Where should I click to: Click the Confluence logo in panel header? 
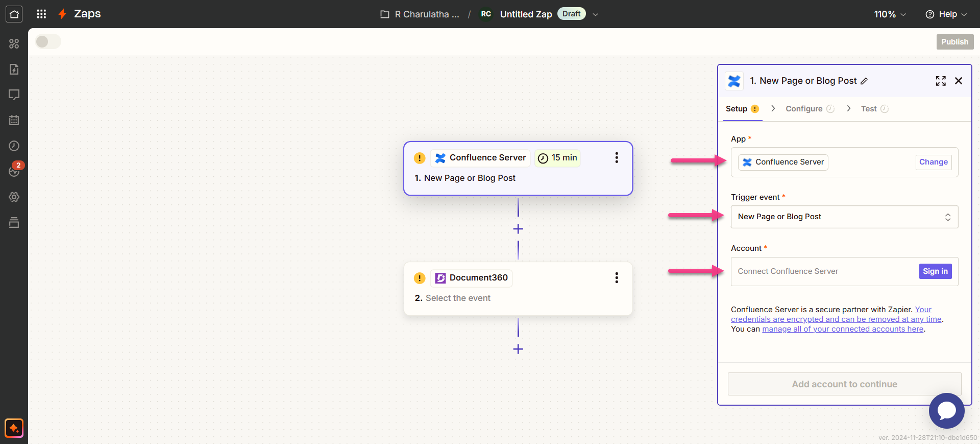coord(734,81)
